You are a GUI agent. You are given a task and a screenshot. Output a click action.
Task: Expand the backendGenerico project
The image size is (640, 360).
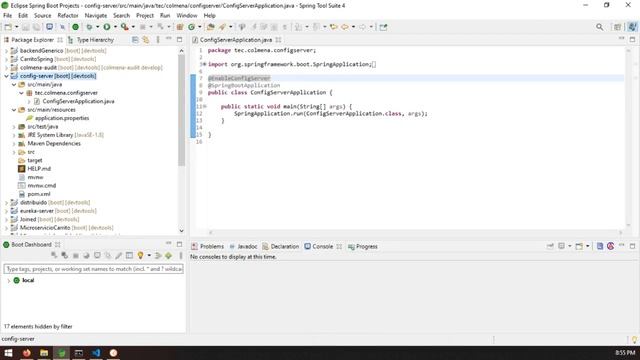[7, 51]
